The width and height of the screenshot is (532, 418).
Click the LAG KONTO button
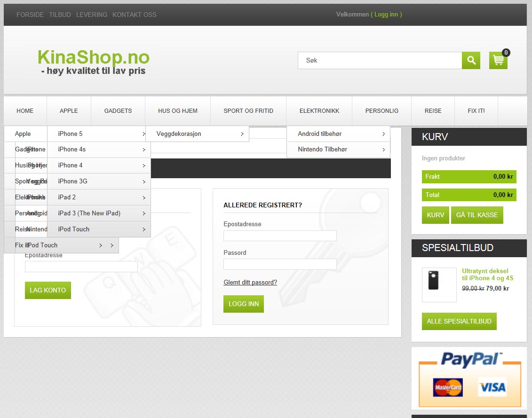click(x=48, y=291)
